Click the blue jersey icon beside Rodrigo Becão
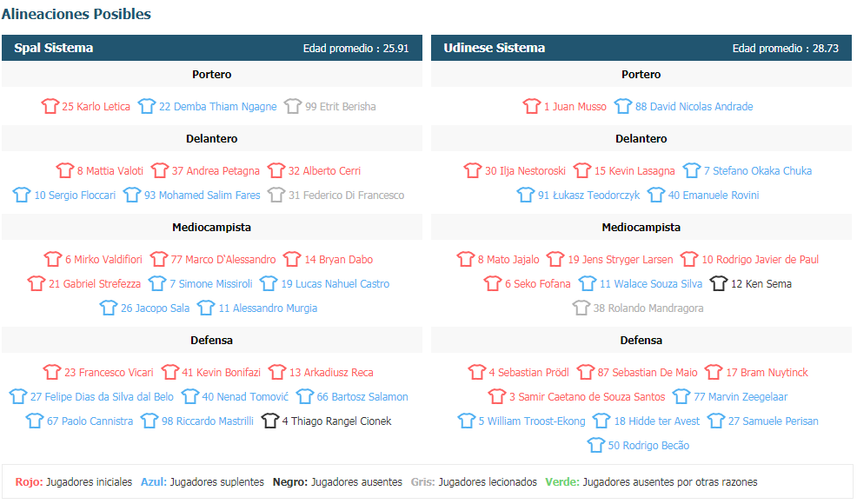Screen dimensions: 857x504 (x=596, y=445)
